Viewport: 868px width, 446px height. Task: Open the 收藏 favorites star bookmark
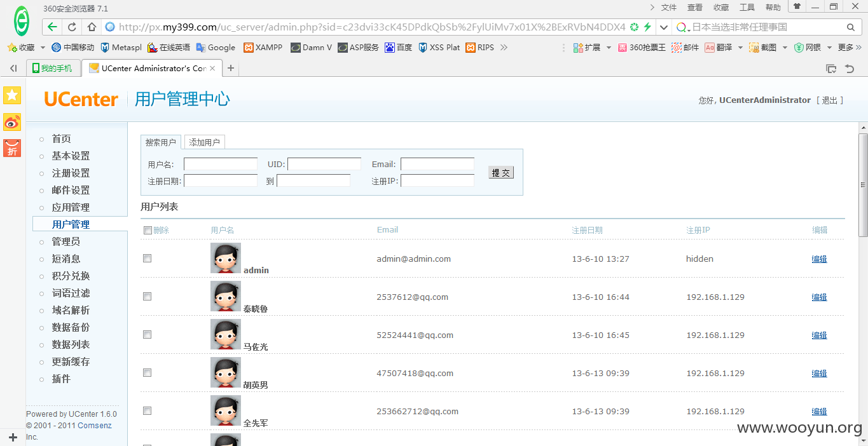[x=20, y=48]
